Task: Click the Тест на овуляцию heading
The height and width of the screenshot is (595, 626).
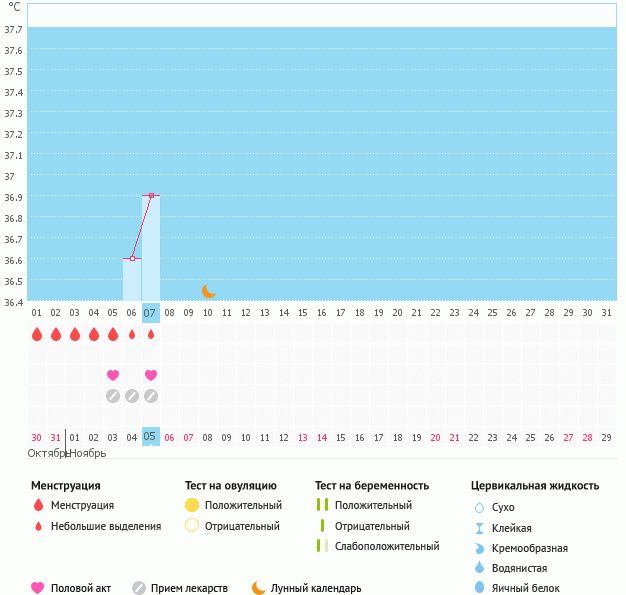Action: coord(231,486)
